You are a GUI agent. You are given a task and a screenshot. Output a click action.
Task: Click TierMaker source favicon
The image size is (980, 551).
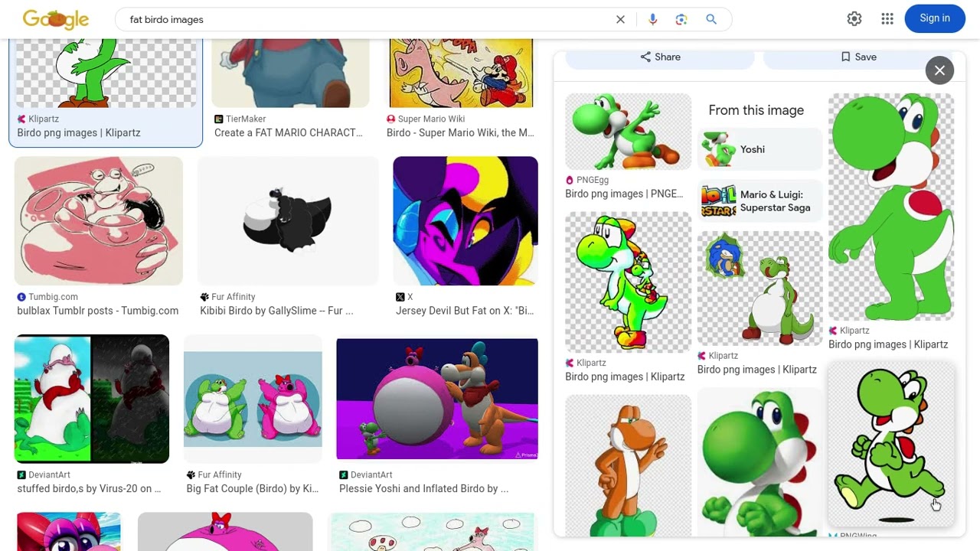click(219, 119)
